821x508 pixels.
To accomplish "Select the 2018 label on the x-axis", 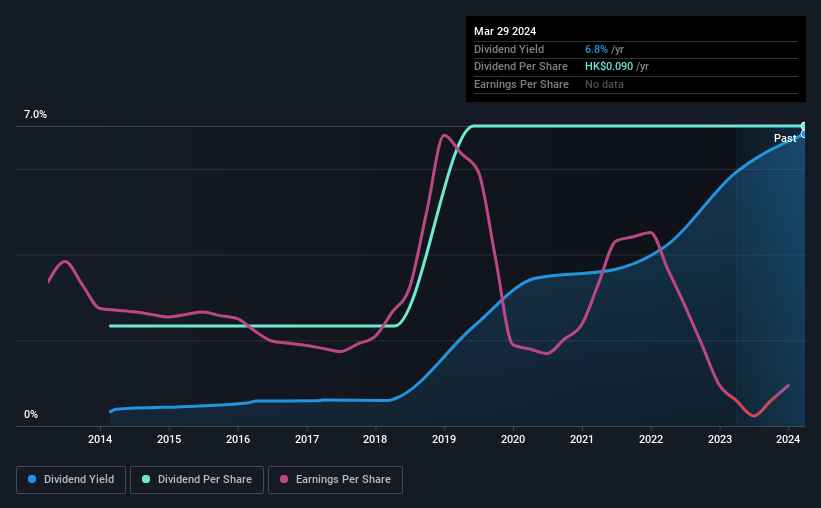I will (375, 439).
